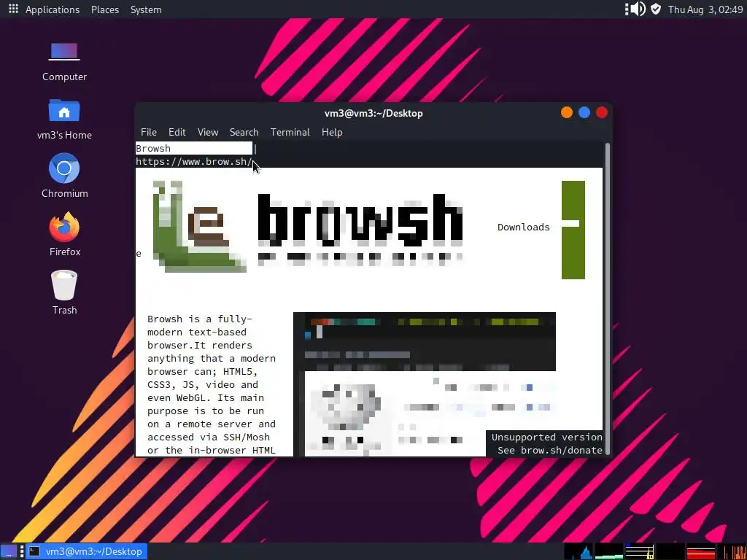Image resolution: width=747 pixels, height=560 pixels.
Task: Click the show desktop button in bottom panel
Action: tap(9, 551)
